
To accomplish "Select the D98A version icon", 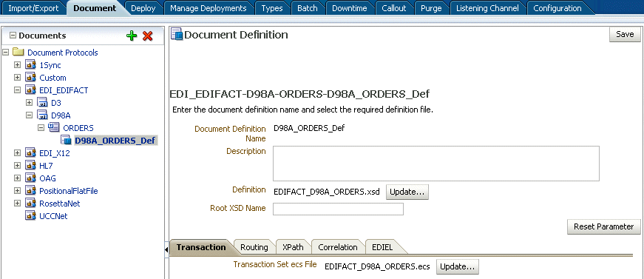I will coord(43,115).
